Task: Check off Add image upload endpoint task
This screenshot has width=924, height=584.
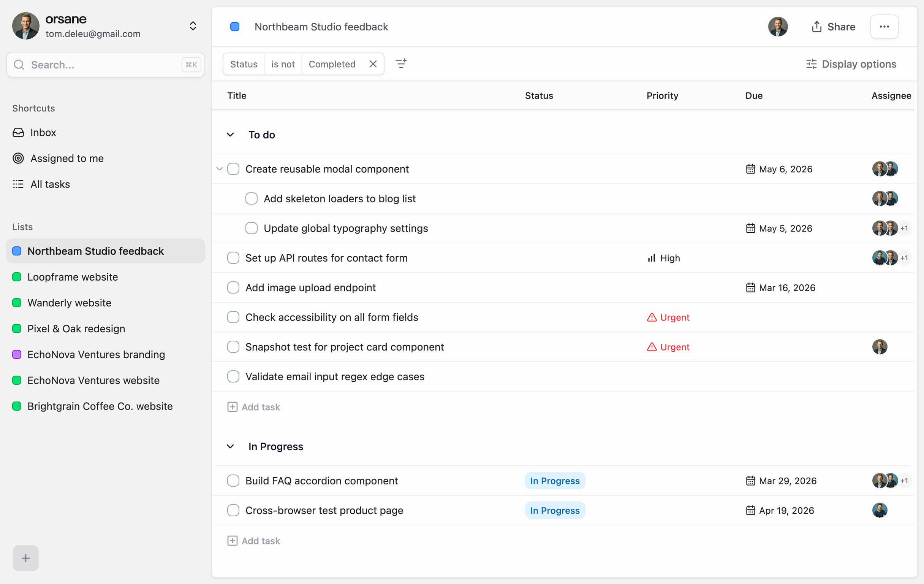Action: click(x=233, y=287)
